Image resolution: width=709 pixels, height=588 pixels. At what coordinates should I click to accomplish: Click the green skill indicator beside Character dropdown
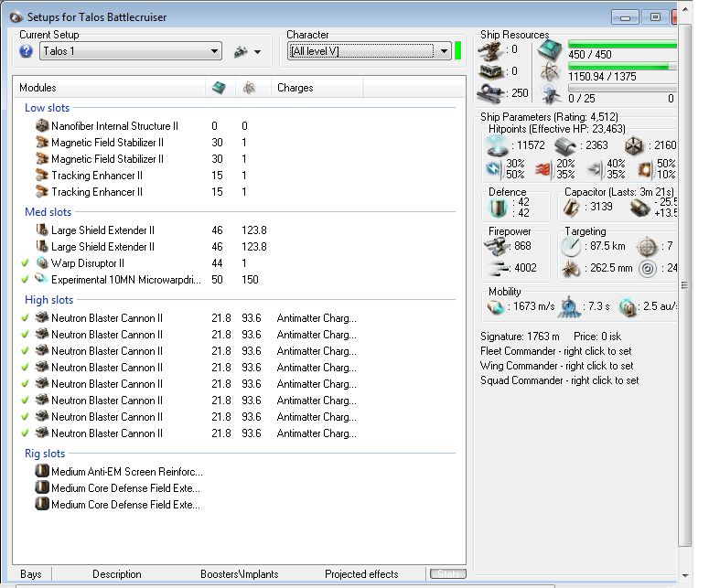(457, 50)
